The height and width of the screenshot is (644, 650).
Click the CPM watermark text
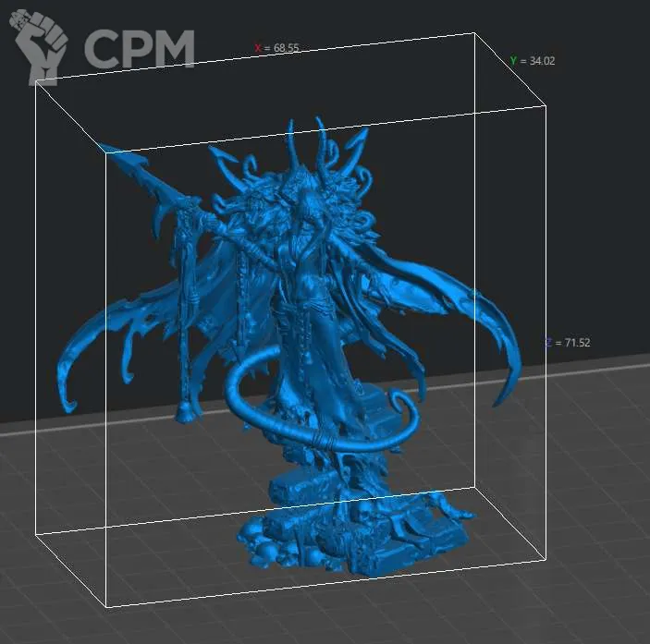[x=140, y=48]
